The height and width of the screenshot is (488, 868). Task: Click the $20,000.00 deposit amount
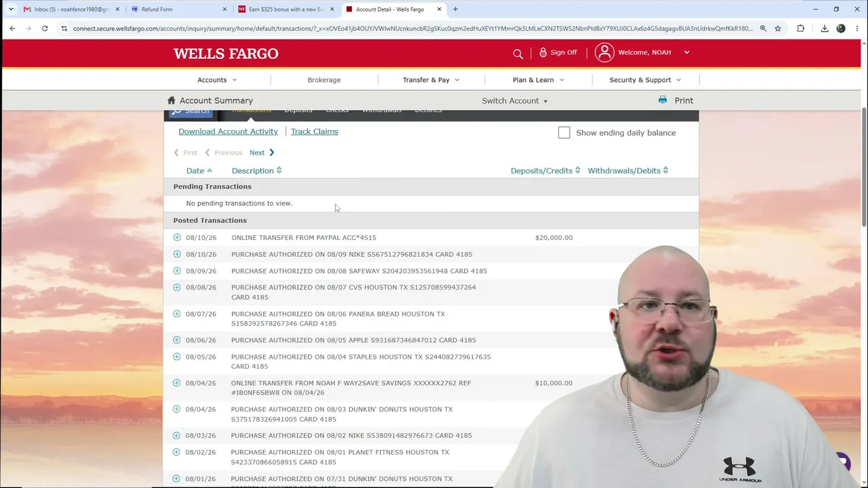554,238
